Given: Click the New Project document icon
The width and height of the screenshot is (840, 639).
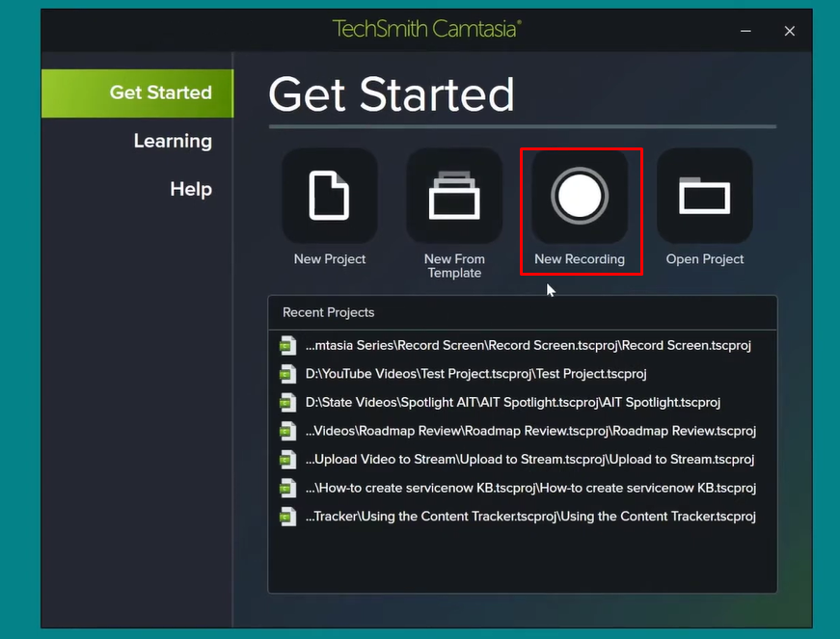Looking at the screenshot, I should (330, 196).
